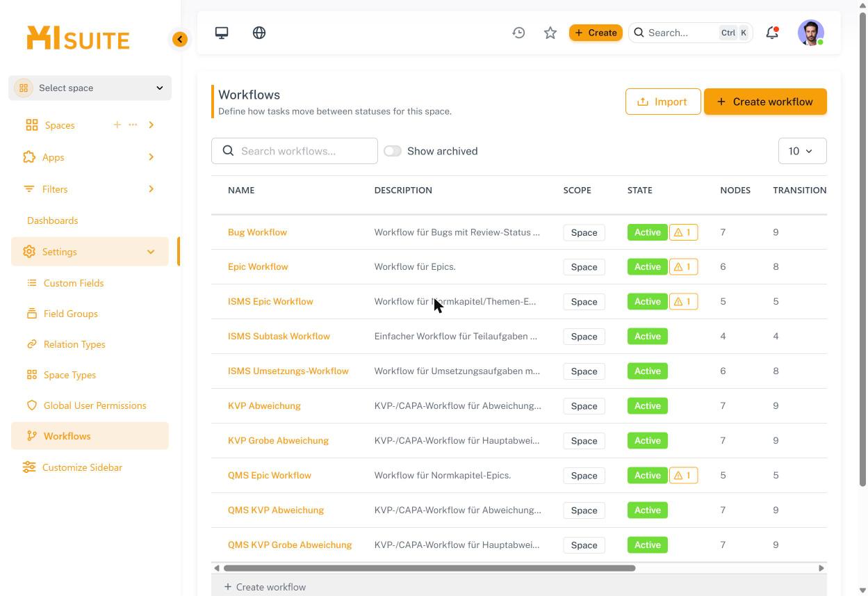The height and width of the screenshot is (596, 868).
Task: Open the notifications bell
Action: point(772,33)
